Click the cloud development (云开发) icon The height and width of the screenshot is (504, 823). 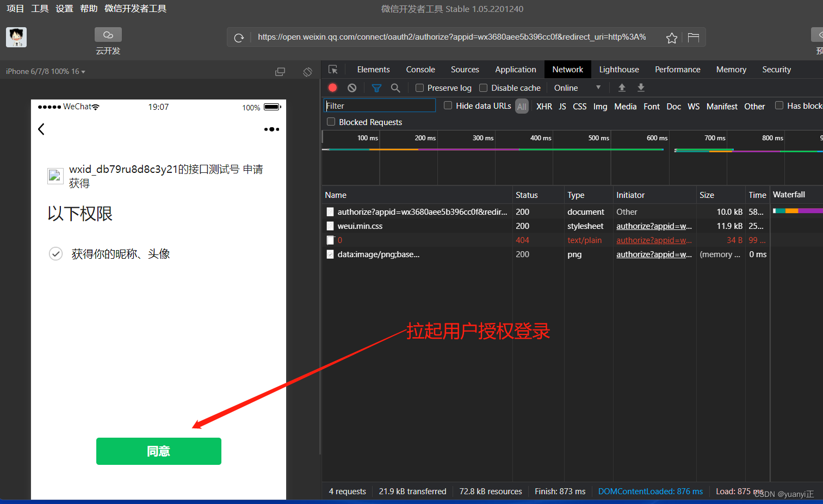(108, 35)
